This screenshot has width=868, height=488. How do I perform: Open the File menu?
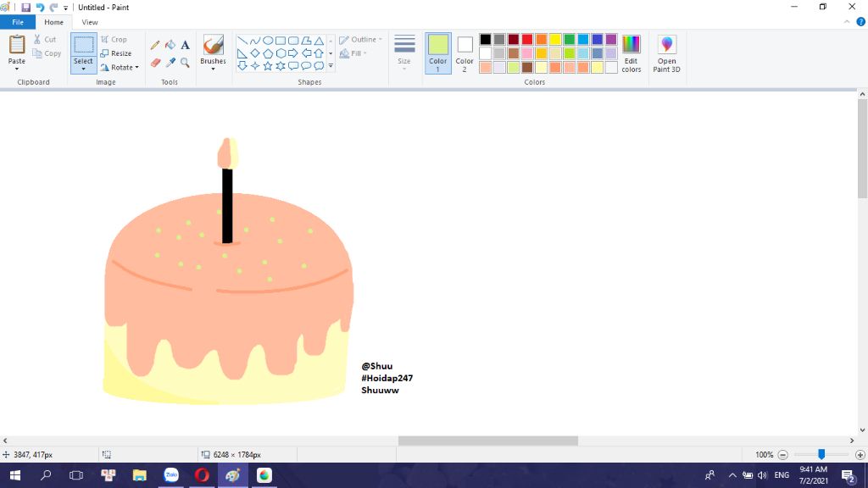click(x=18, y=22)
